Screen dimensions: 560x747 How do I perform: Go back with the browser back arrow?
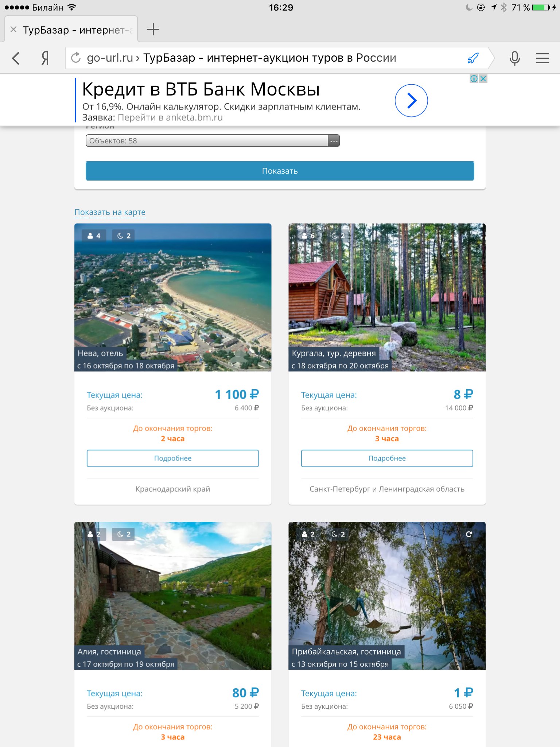(x=16, y=58)
